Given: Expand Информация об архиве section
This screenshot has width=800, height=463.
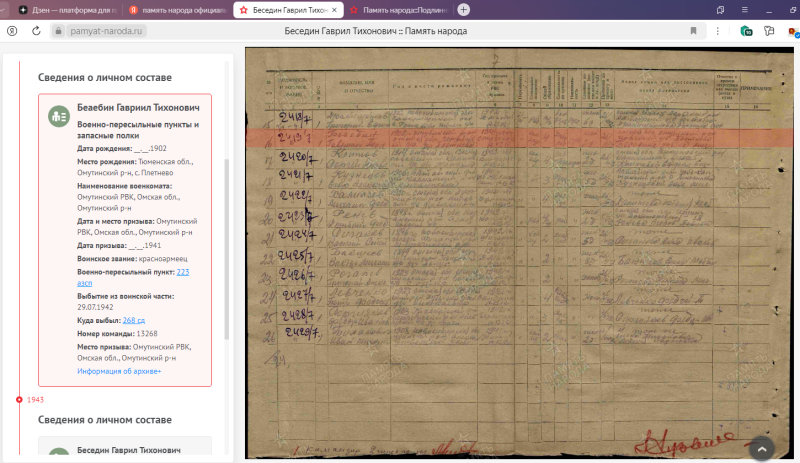Looking at the screenshot, I should [x=119, y=371].
